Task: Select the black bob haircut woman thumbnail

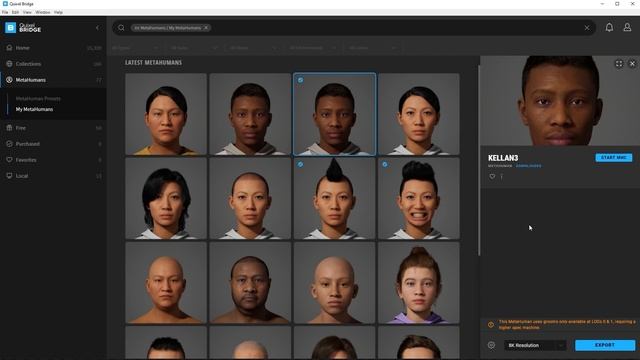Action: coord(166,198)
